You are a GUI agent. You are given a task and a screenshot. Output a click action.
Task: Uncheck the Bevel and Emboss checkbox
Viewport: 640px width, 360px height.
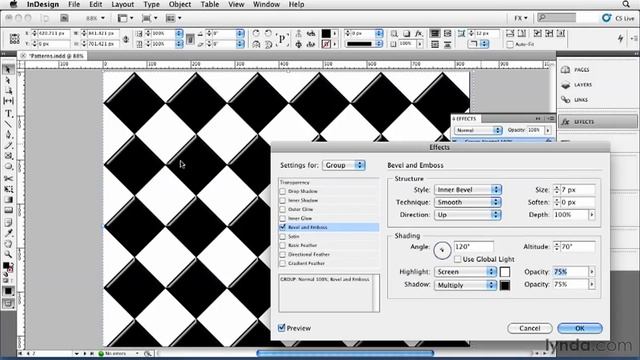coord(282,227)
